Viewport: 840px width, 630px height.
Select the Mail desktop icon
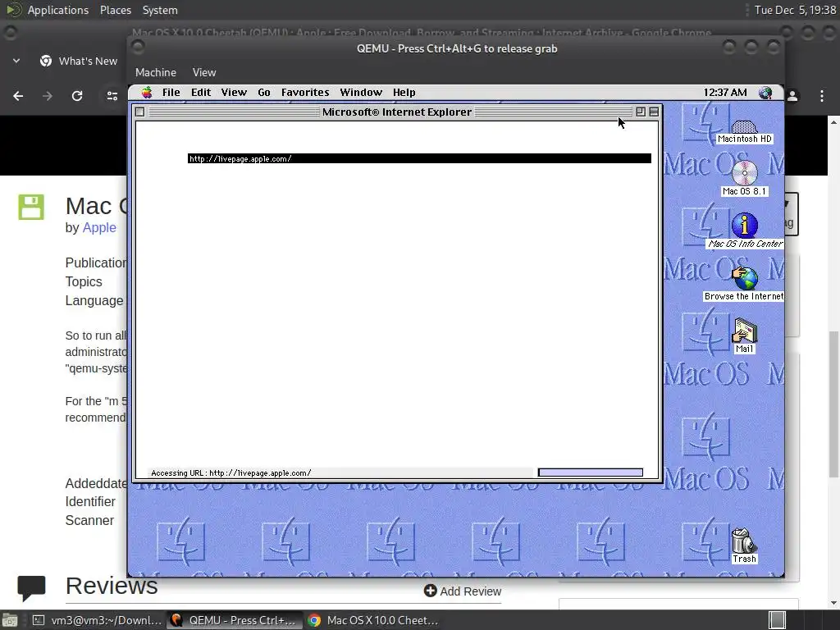[744, 336]
